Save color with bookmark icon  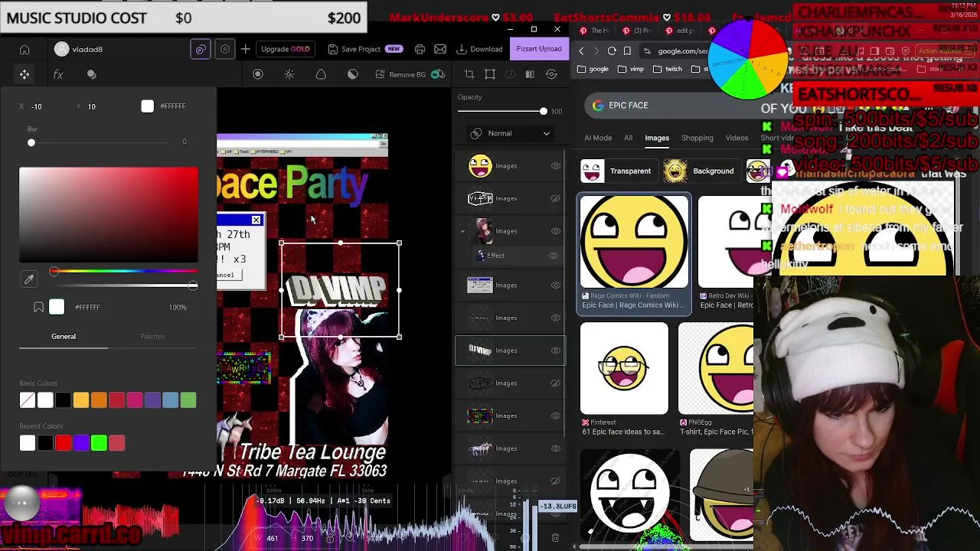pyautogui.click(x=38, y=307)
